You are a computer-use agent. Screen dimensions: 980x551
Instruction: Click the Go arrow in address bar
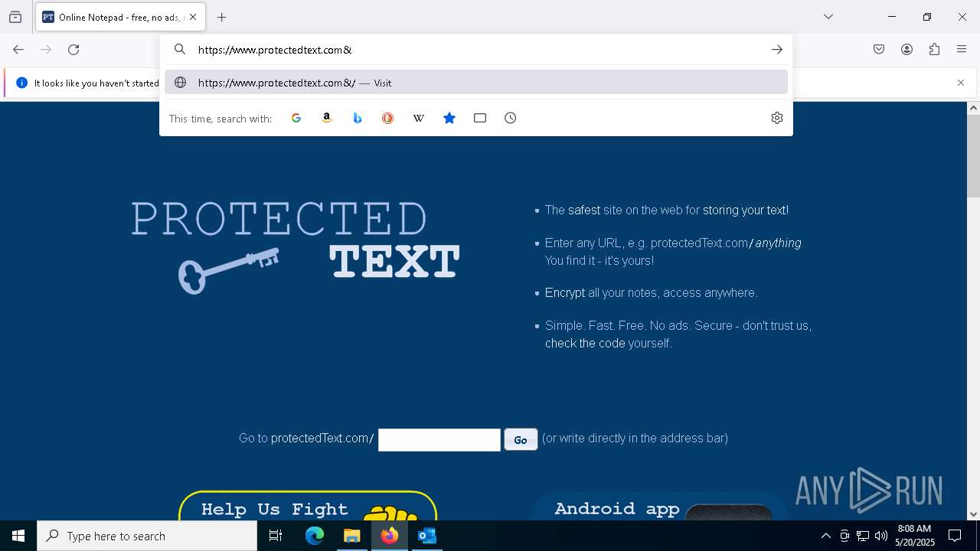click(x=777, y=50)
